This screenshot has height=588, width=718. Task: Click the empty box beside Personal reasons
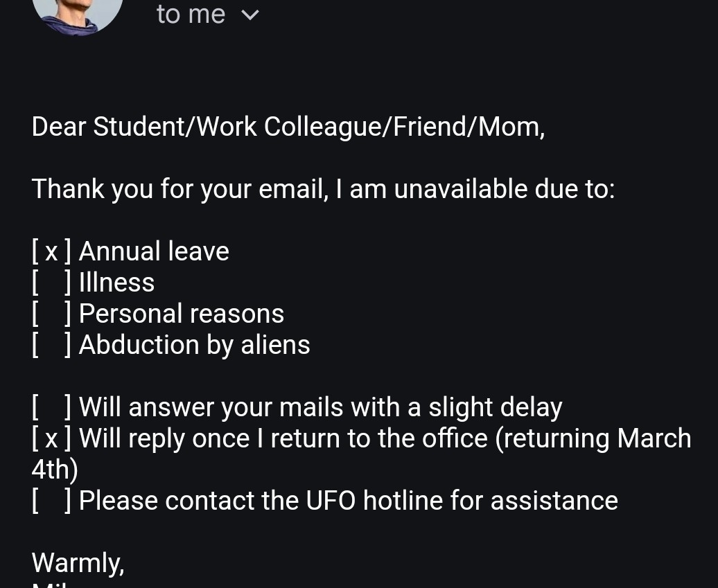(x=51, y=314)
